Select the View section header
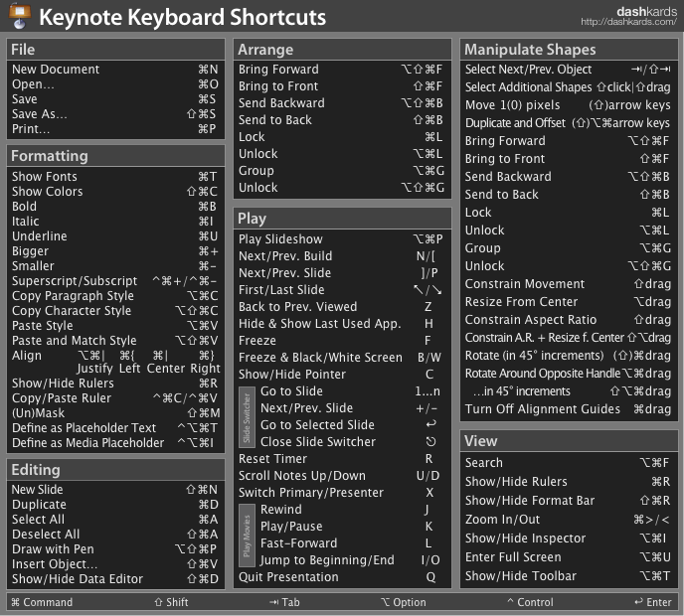Image resolution: width=684 pixels, height=616 pixels. [569, 441]
